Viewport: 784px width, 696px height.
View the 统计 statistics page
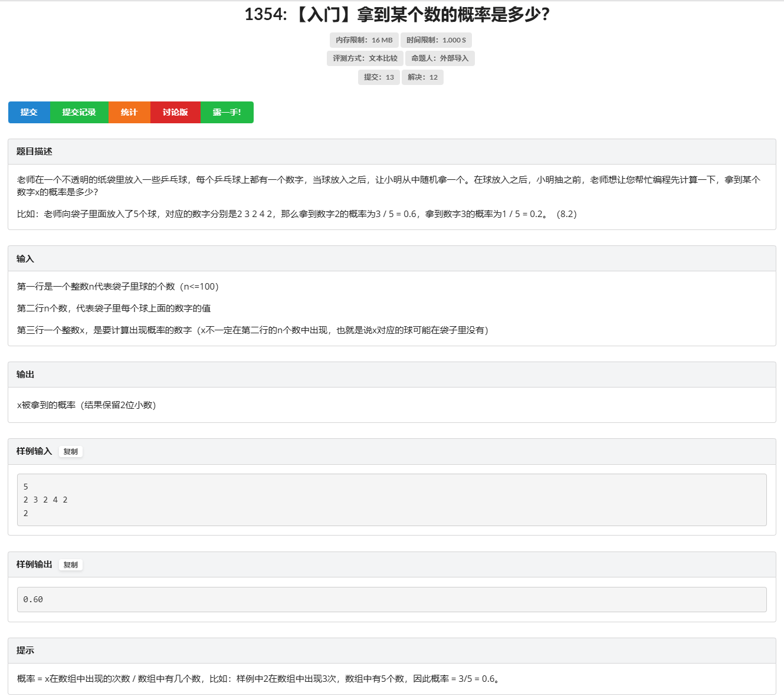coord(129,112)
